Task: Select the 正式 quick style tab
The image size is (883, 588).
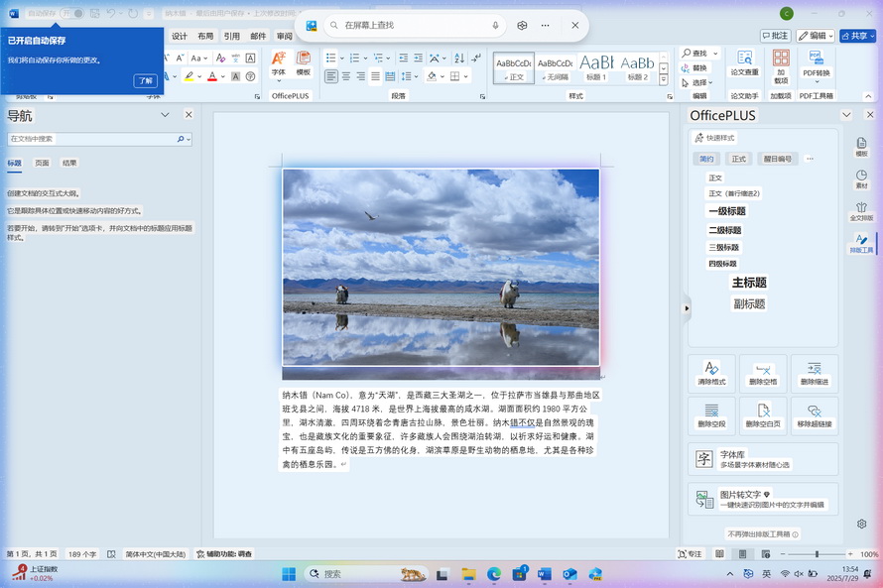Action: coord(738,159)
